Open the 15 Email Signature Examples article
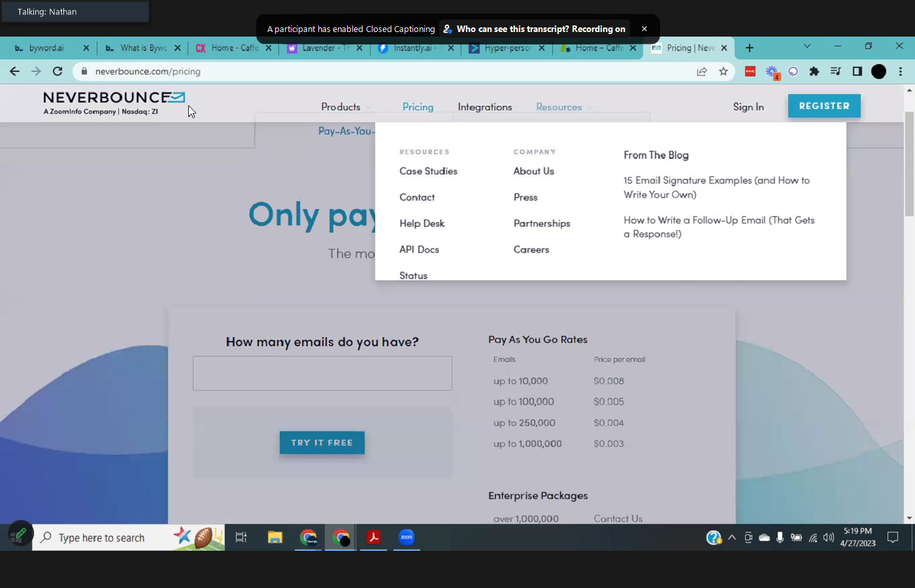This screenshot has width=915, height=588. point(716,188)
